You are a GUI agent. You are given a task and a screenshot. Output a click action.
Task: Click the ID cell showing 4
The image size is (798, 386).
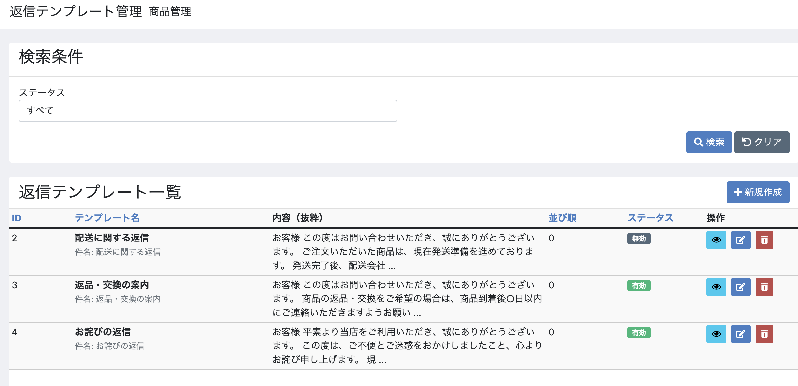(x=14, y=332)
